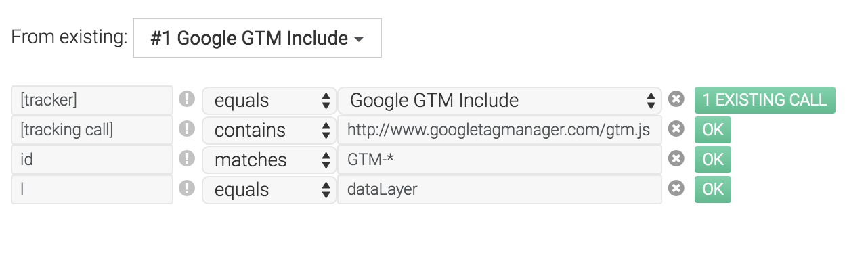Change the contains operator for tracking call
This screenshot has height=257, width=868.
tap(269, 131)
